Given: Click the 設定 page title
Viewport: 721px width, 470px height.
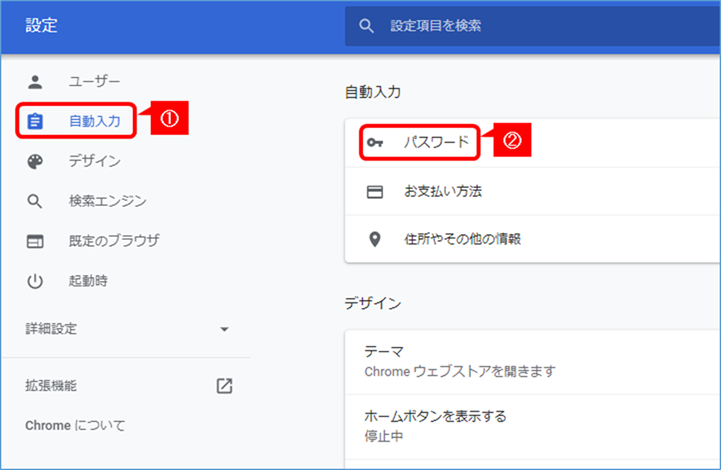Looking at the screenshot, I should click(x=41, y=25).
